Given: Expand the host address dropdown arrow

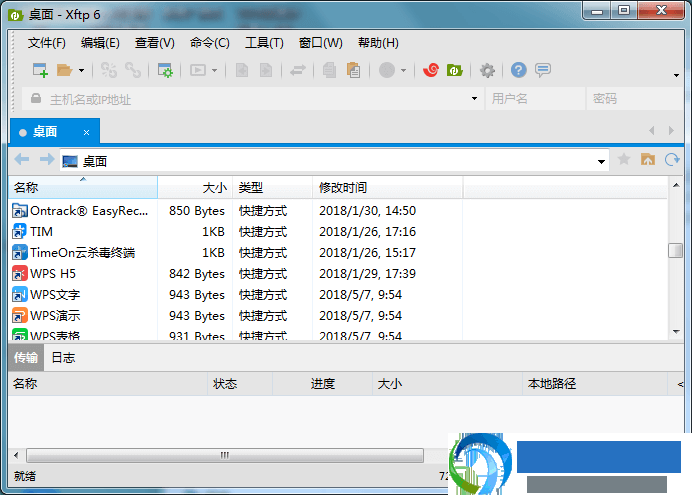Looking at the screenshot, I should click(x=474, y=99).
